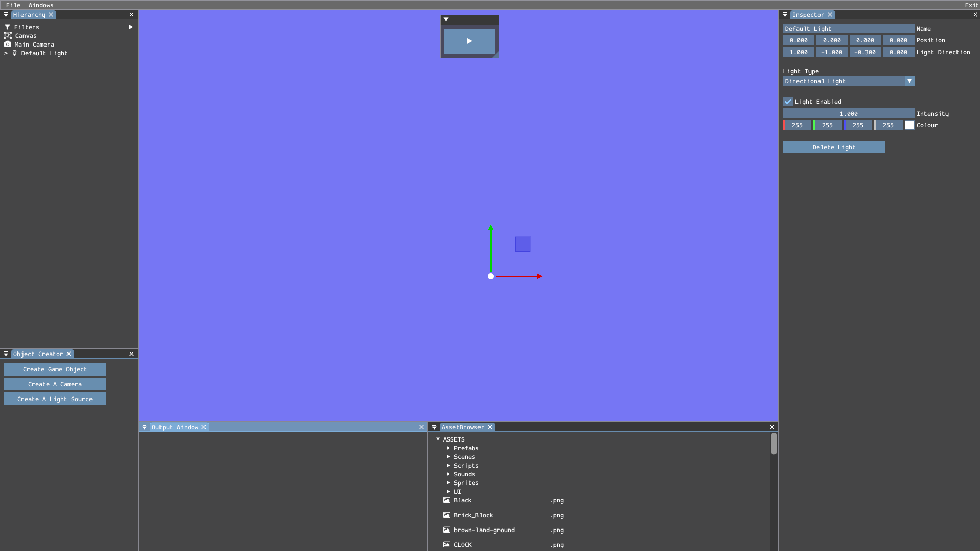Image resolution: width=980 pixels, height=551 pixels.
Task: Click first Position value field
Action: coord(799,40)
